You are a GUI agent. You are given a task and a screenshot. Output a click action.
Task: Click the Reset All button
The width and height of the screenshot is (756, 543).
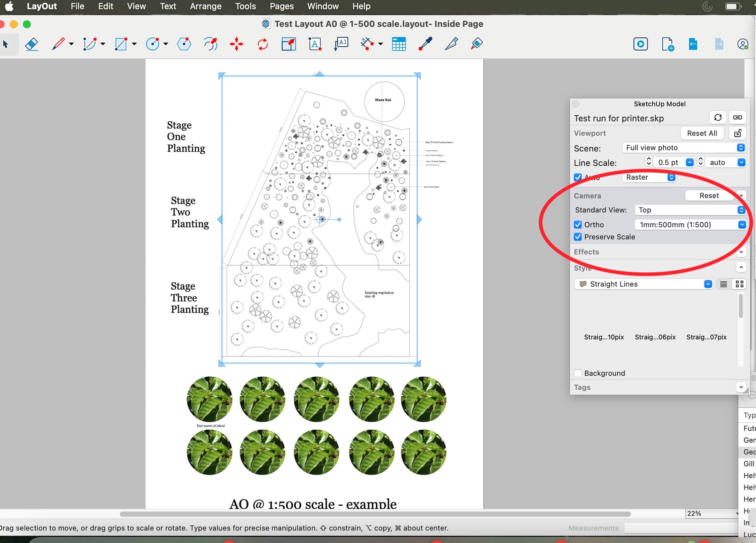pyautogui.click(x=702, y=133)
